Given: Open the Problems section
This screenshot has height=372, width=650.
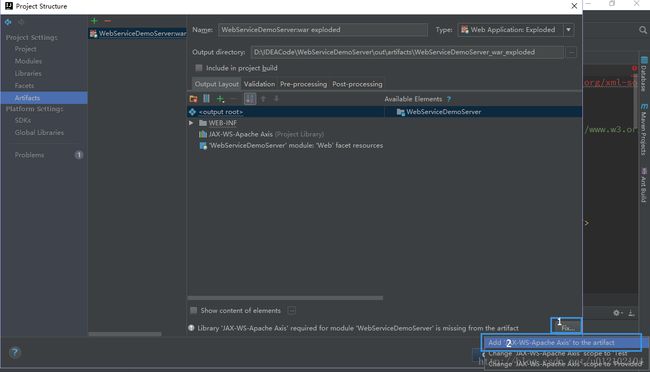Looking at the screenshot, I should click(x=29, y=155).
